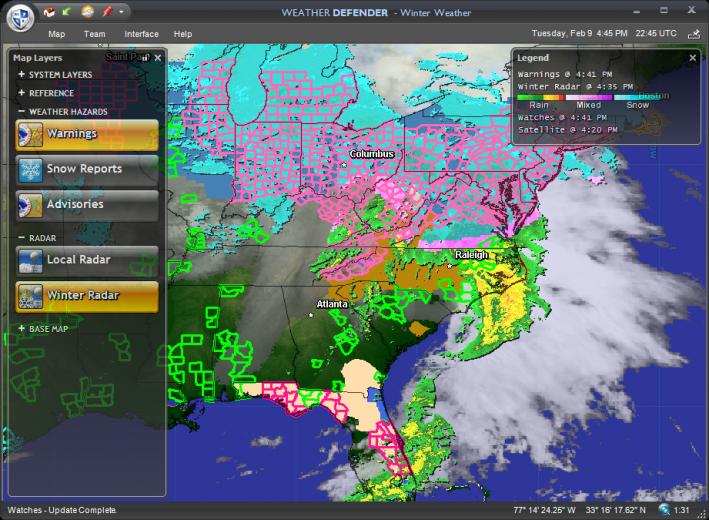Screen dimensions: 709x520
Task: Click the red pushpin toolbar icon
Action: [106, 12]
